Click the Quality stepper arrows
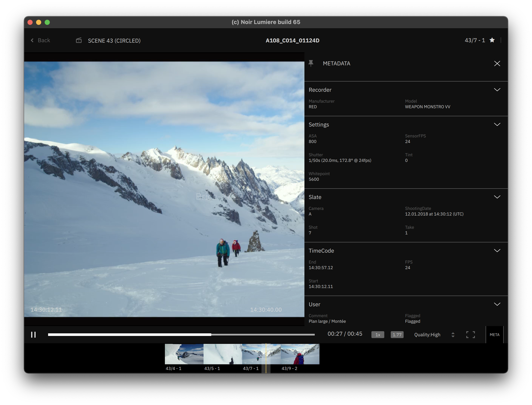This screenshot has width=532, height=405. pyautogui.click(x=453, y=335)
